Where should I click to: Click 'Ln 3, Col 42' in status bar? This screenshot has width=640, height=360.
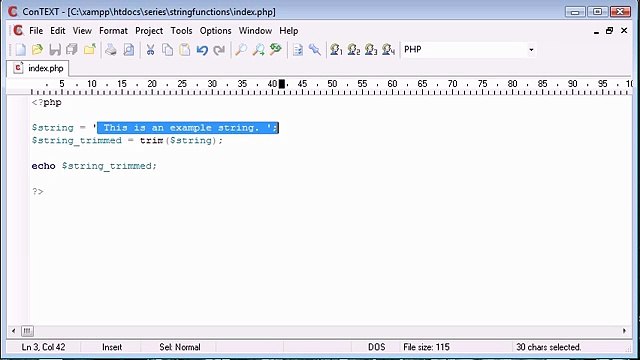(43, 347)
